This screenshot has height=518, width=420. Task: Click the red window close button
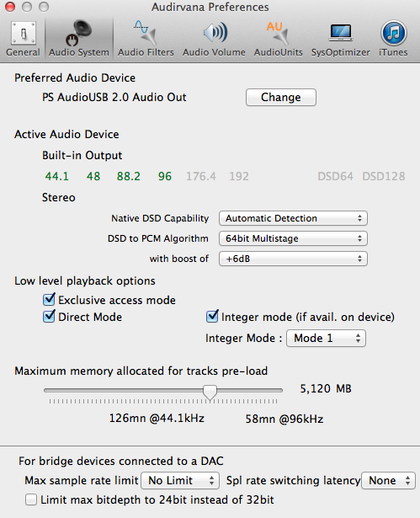pyautogui.click(x=10, y=7)
